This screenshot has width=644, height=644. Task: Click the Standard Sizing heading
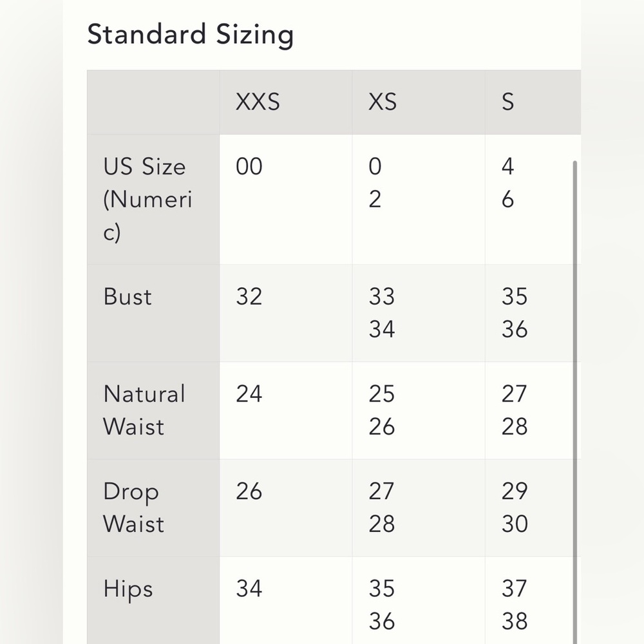coord(191,35)
